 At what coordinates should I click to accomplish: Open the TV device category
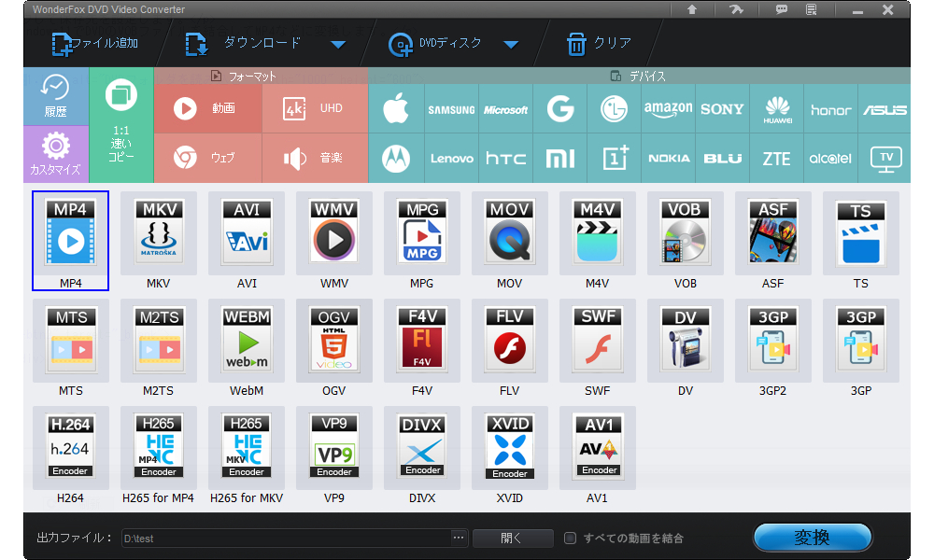click(885, 158)
